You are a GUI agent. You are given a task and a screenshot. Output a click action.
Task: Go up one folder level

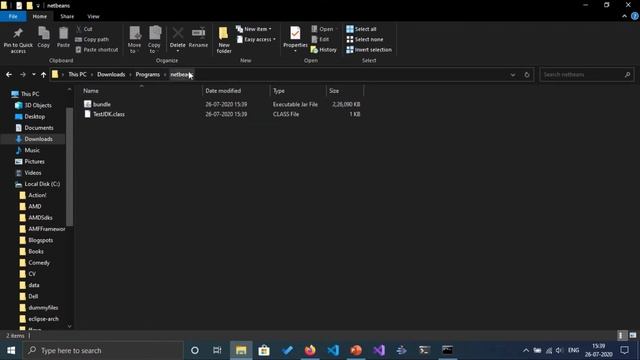(x=43, y=75)
